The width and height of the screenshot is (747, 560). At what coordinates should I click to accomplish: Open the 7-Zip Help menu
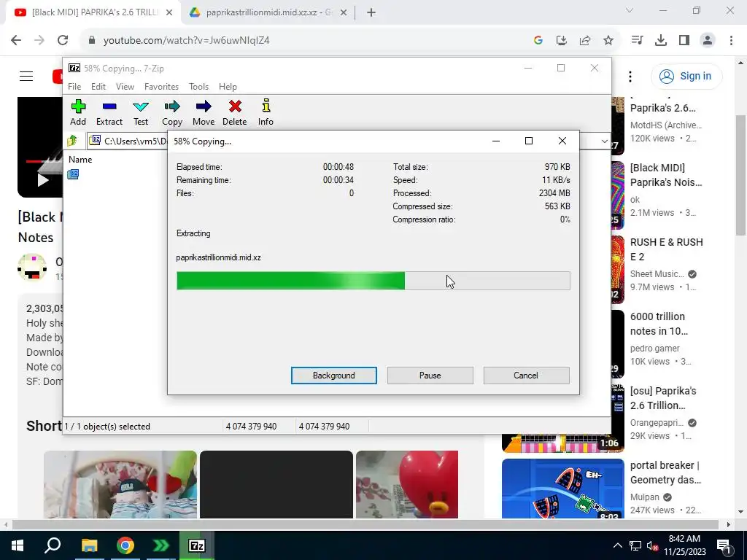(228, 87)
